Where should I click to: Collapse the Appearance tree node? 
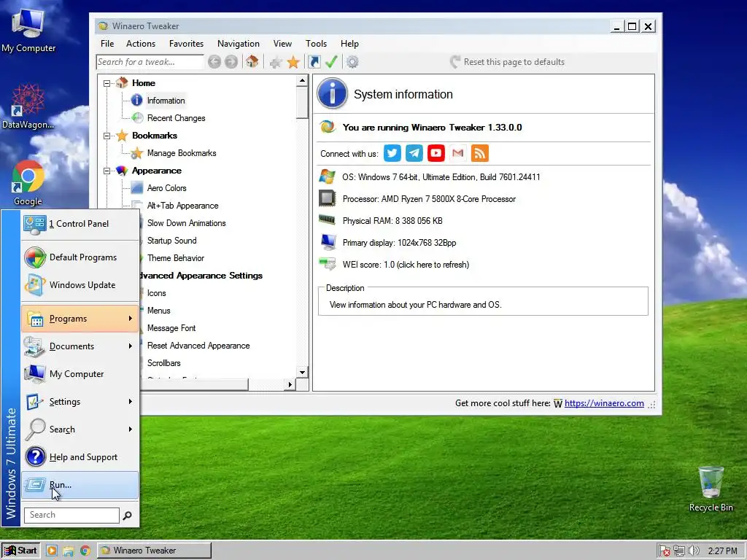click(107, 171)
